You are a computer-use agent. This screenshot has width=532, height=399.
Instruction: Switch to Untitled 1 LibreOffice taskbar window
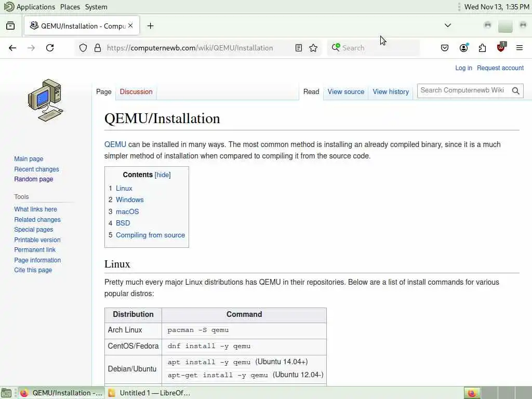pos(149,393)
